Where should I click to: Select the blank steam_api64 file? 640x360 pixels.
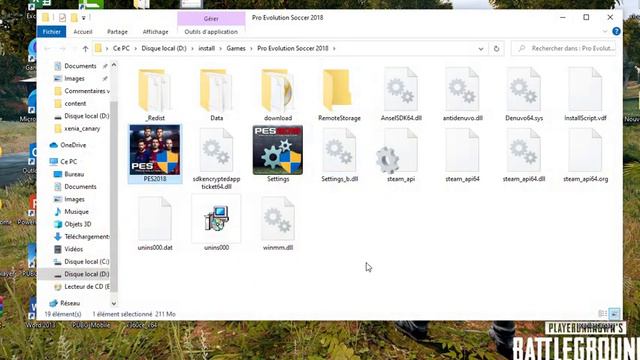462,155
